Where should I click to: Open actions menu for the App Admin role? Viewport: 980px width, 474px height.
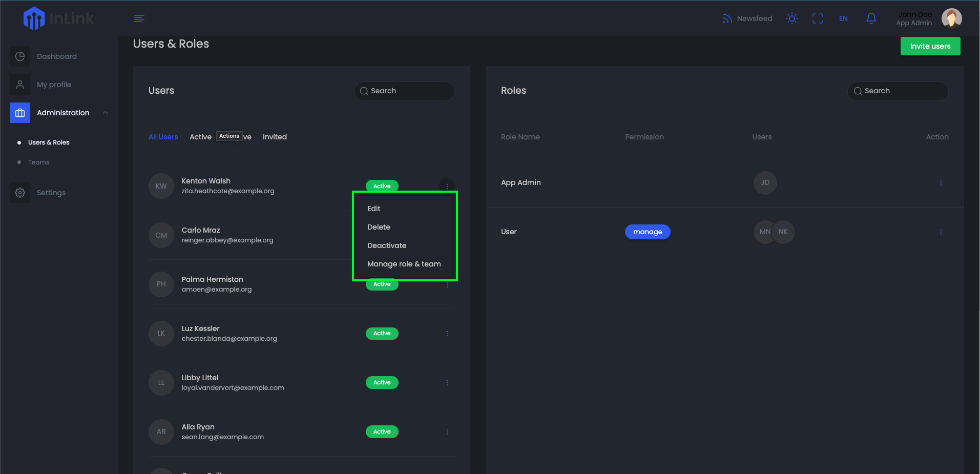tap(941, 182)
